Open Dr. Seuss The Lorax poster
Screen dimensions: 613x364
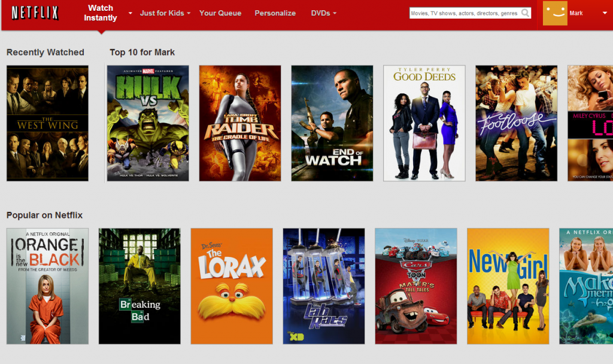232,286
